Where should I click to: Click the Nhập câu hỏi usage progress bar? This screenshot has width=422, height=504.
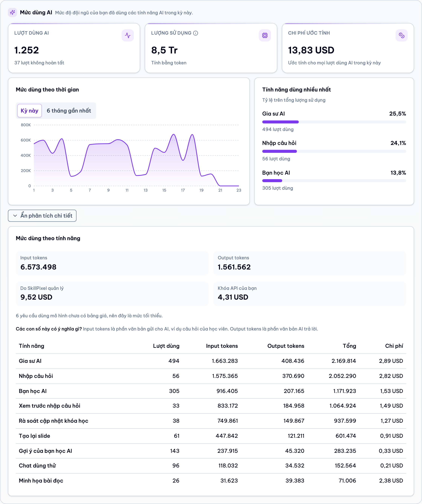[x=334, y=151]
